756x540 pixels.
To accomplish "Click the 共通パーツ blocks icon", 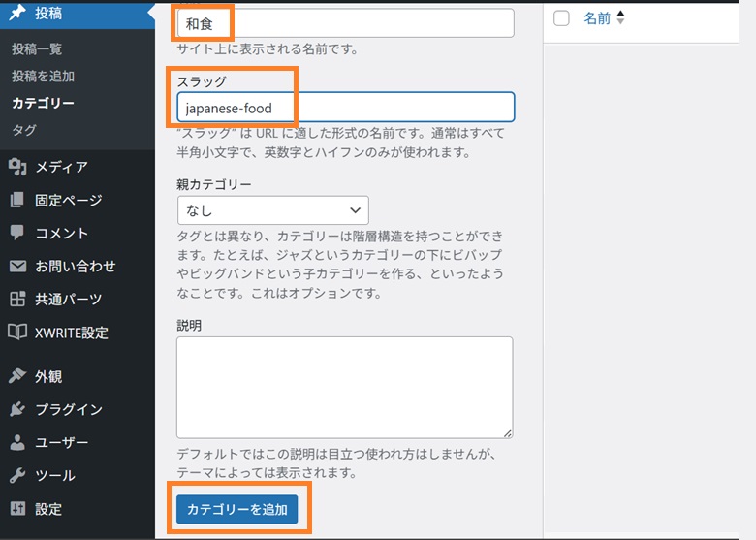I will 17,300.
